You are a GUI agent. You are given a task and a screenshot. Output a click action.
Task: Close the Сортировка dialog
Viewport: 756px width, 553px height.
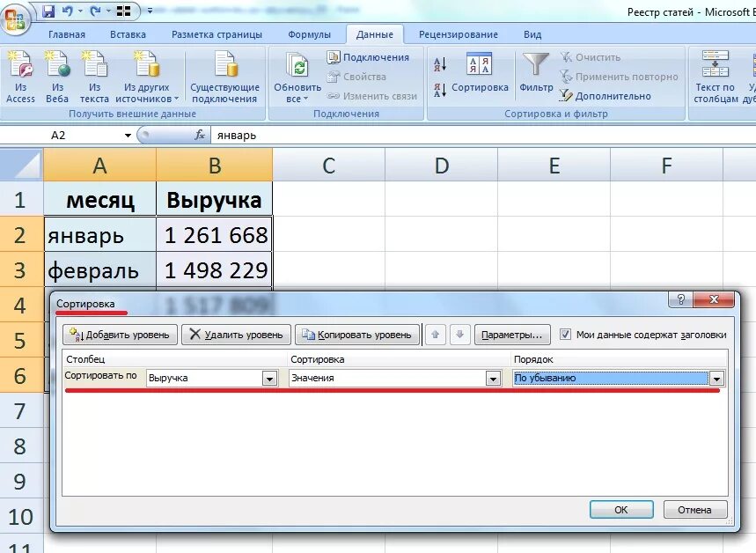[714, 299]
